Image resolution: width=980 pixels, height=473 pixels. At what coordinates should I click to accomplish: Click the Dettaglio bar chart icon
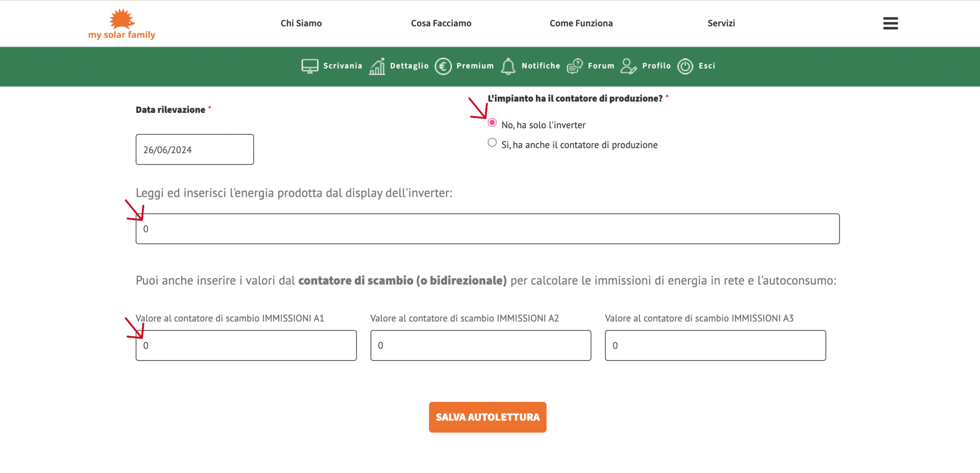pyautogui.click(x=377, y=66)
